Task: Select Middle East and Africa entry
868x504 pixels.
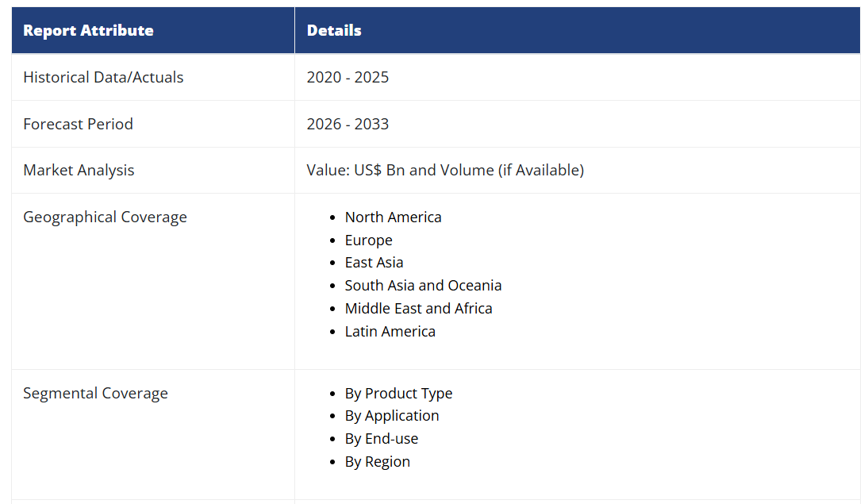Action: point(418,308)
